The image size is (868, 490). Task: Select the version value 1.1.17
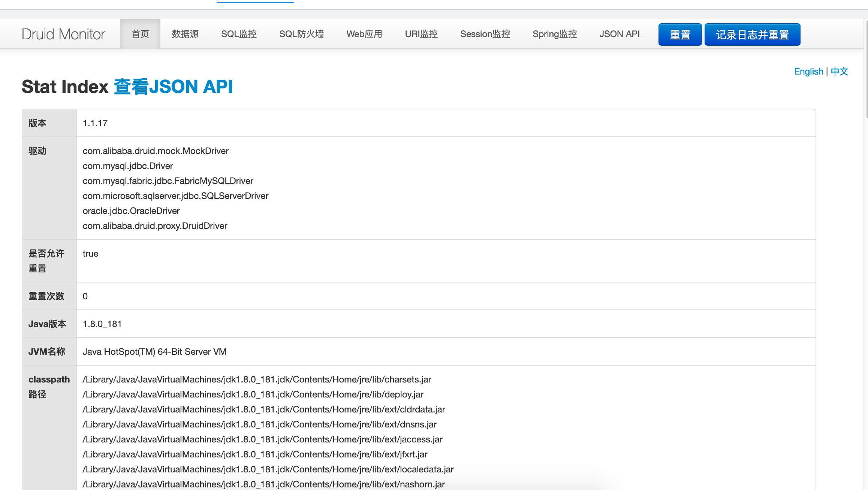pyautogui.click(x=95, y=123)
